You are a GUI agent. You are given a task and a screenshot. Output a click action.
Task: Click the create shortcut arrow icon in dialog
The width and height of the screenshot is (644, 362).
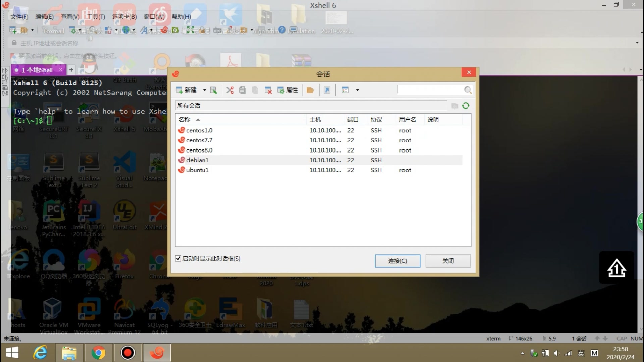point(327,90)
